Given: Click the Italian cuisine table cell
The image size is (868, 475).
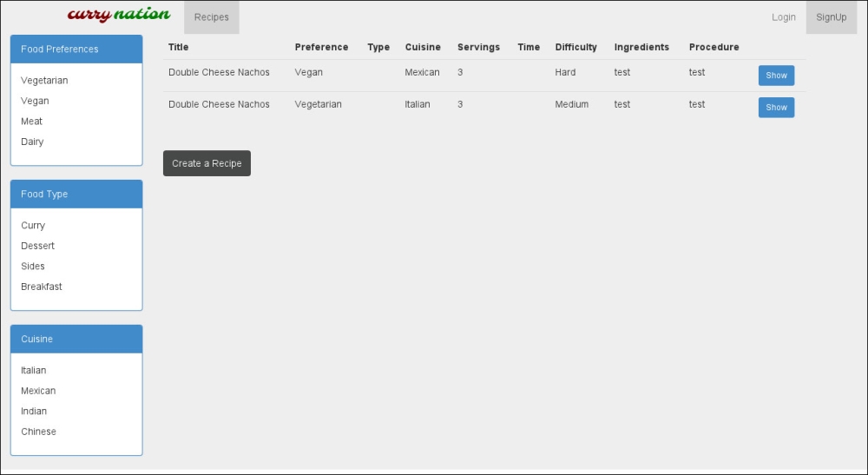Looking at the screenshot, I should click(417, 104).
